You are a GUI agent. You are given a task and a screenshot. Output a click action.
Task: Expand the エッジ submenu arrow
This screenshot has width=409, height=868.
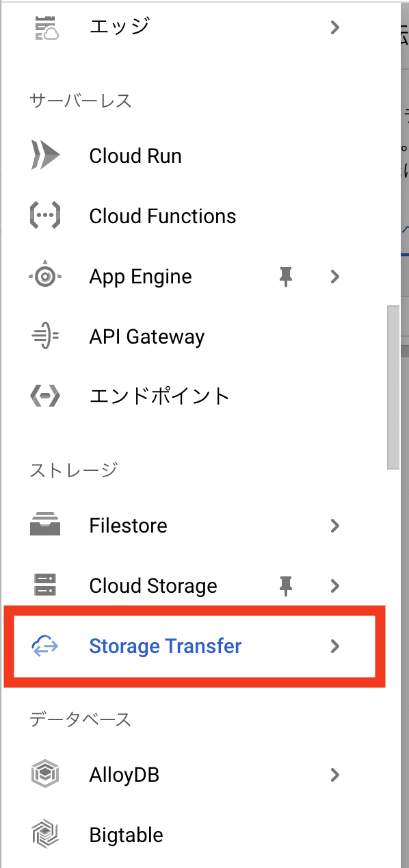click(x=334, y=27)
